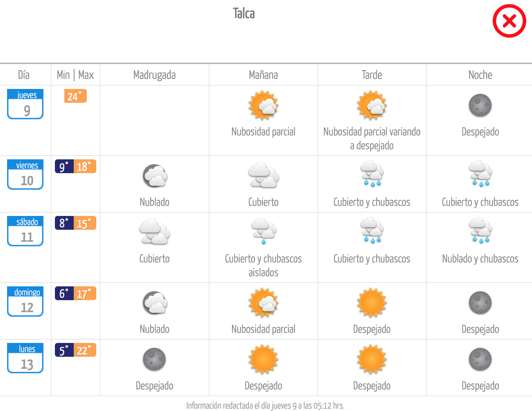Click Monday madrugada clear moon icon

tap(154, 359)
